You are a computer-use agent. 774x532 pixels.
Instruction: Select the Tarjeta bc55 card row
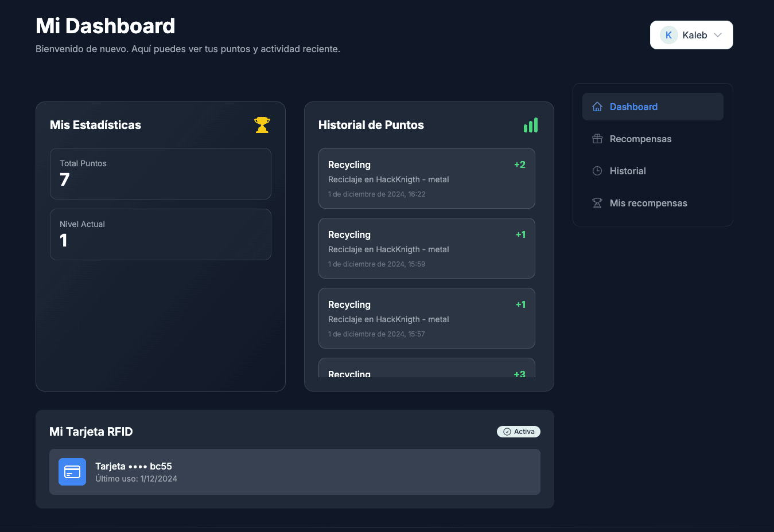click(294, 472)
